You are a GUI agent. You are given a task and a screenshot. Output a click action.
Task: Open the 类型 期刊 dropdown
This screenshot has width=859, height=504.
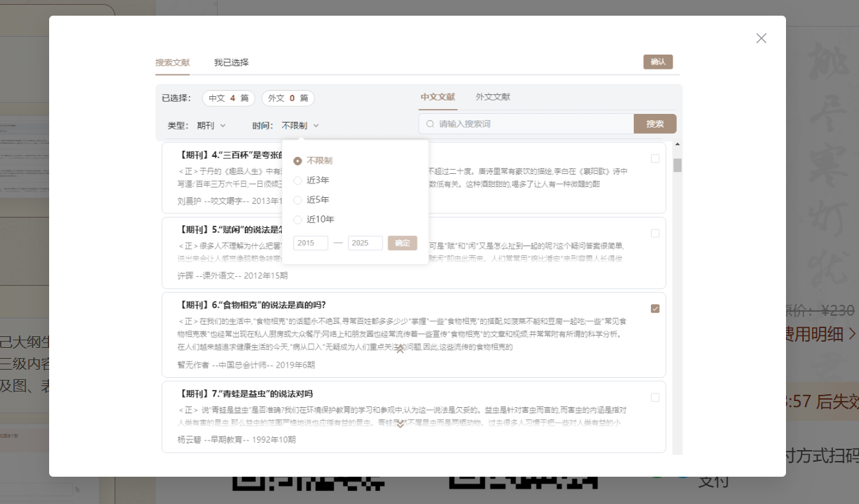[x=212, y=125]
